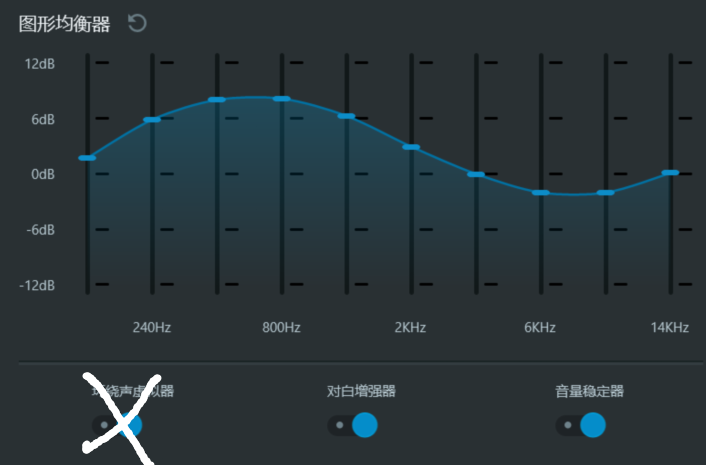706x465 pixels.
Task: Click the 14KHz band slider handle
Action: coord(670,173)
